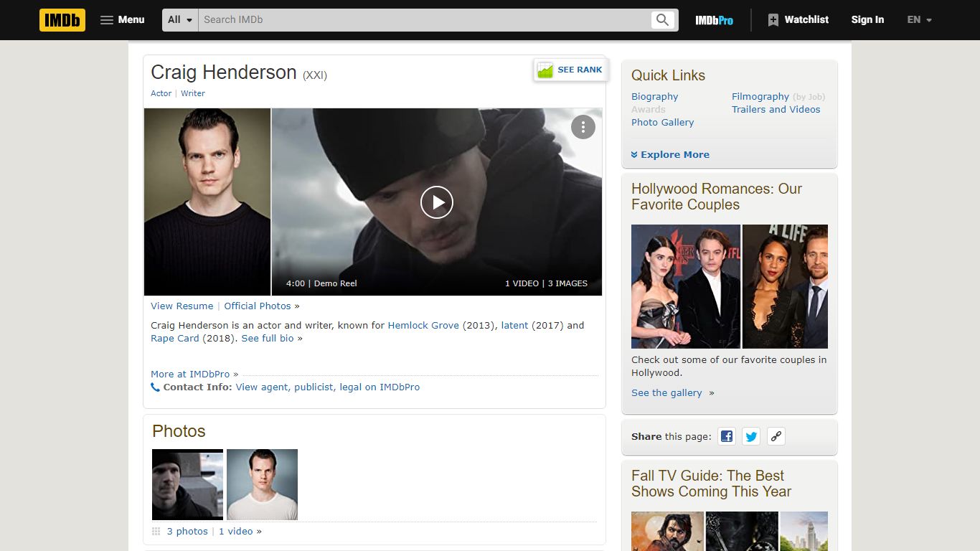The image size is (980, 551).
Task: Click the Actor job link
Action: click(161, 93)
